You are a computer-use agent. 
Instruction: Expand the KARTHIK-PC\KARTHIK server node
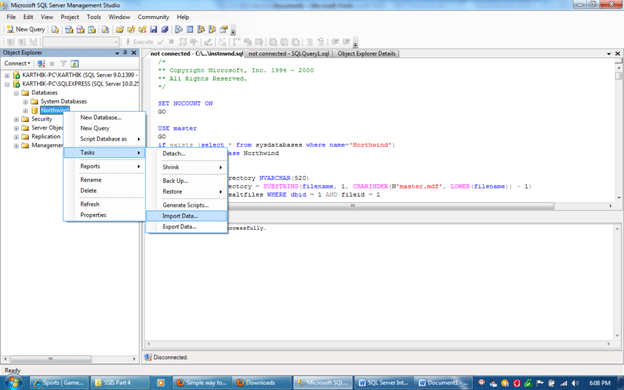pyautogui.click(x=7, y=75)
